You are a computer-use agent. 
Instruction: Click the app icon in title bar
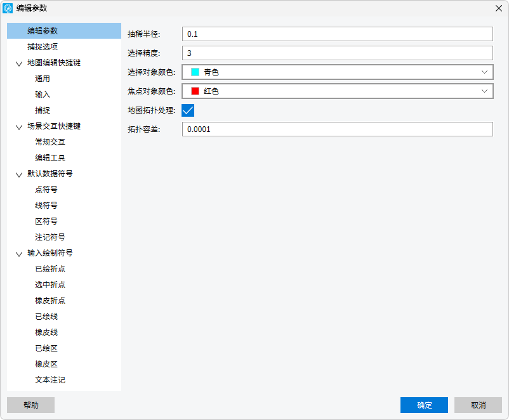8,8
